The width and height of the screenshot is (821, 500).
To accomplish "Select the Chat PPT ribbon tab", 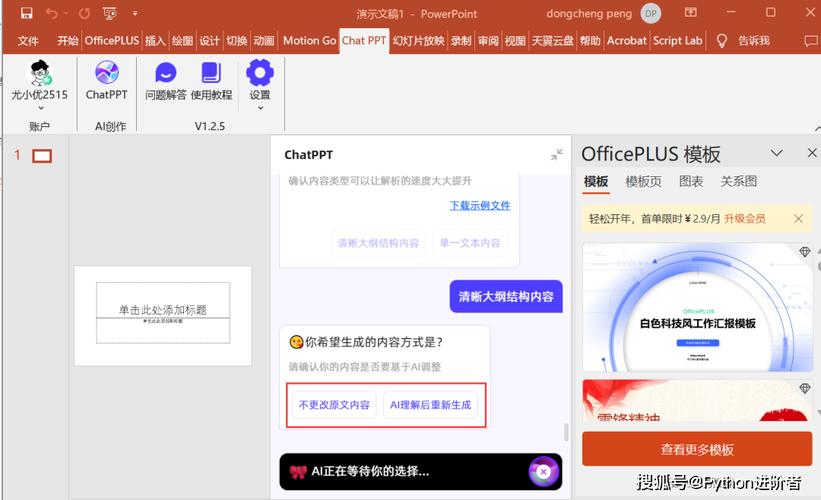I will [x=364, y=41].
